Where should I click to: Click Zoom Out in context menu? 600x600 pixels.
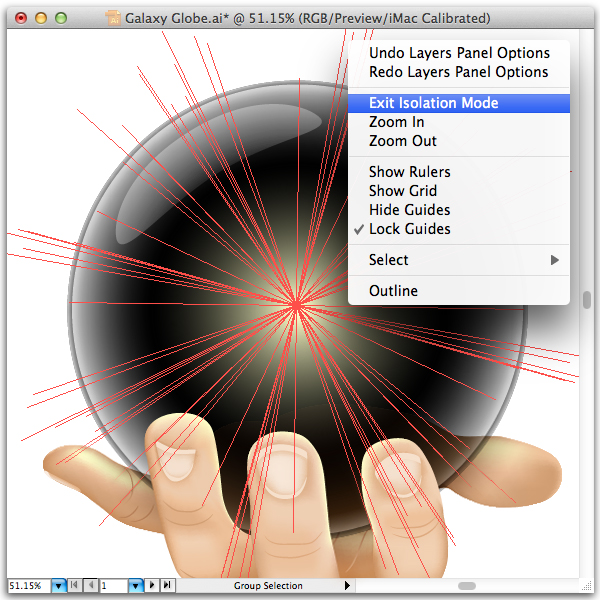pyautogui.click(x=459, y=141)
